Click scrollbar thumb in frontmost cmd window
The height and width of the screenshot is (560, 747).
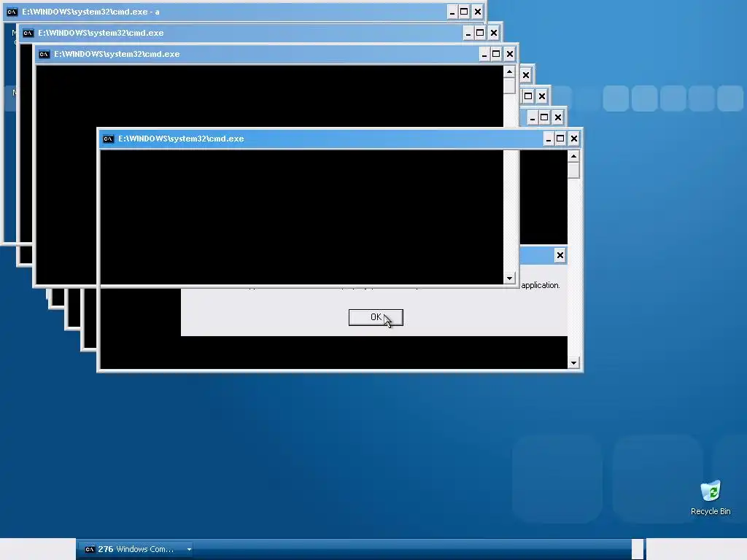(x=573, y=170)
